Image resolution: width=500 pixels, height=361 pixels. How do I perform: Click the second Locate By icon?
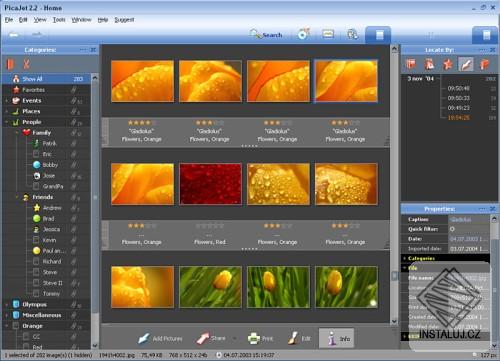[x=429, y=64]
